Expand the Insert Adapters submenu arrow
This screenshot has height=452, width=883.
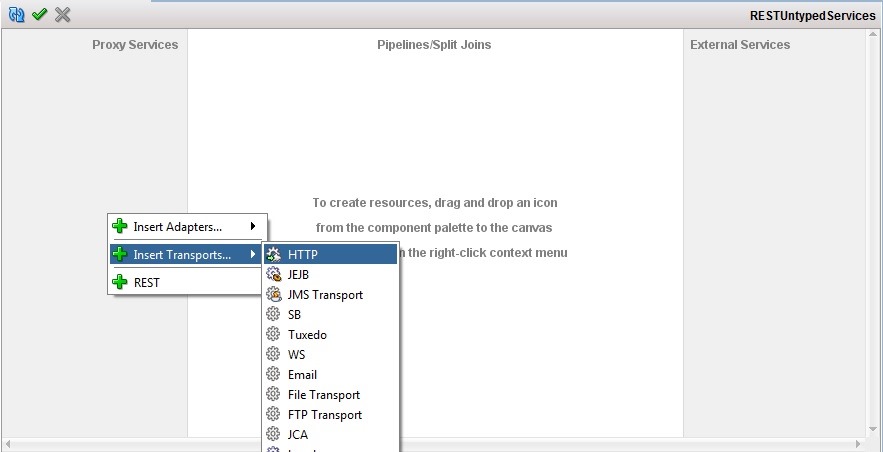pos(253,227)
